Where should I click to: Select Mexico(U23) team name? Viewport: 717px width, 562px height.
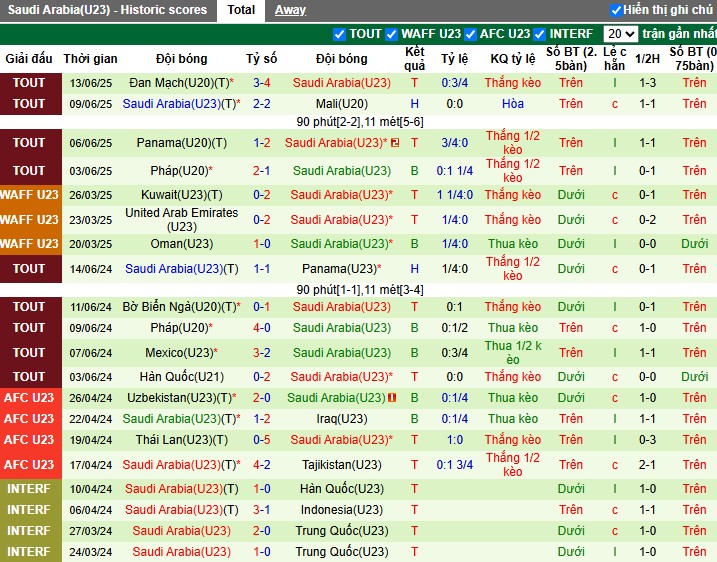click(x=179, y=353)
